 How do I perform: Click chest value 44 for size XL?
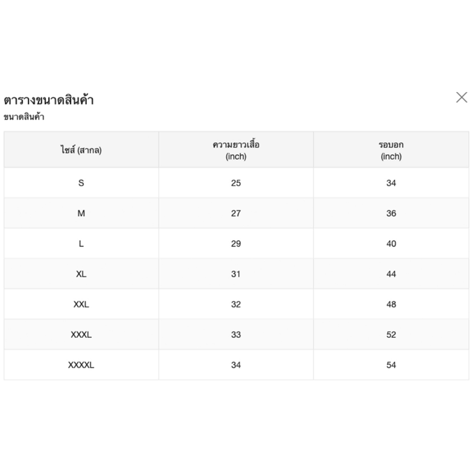(391, 274)
